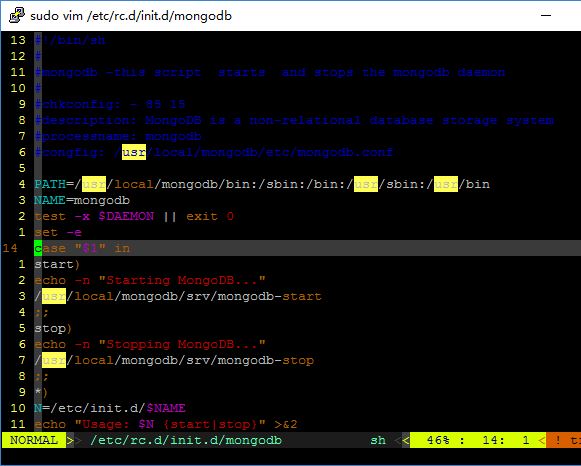
Task: Click the "Starting MongoDB..." string
Action: click(x=182, y=280)
